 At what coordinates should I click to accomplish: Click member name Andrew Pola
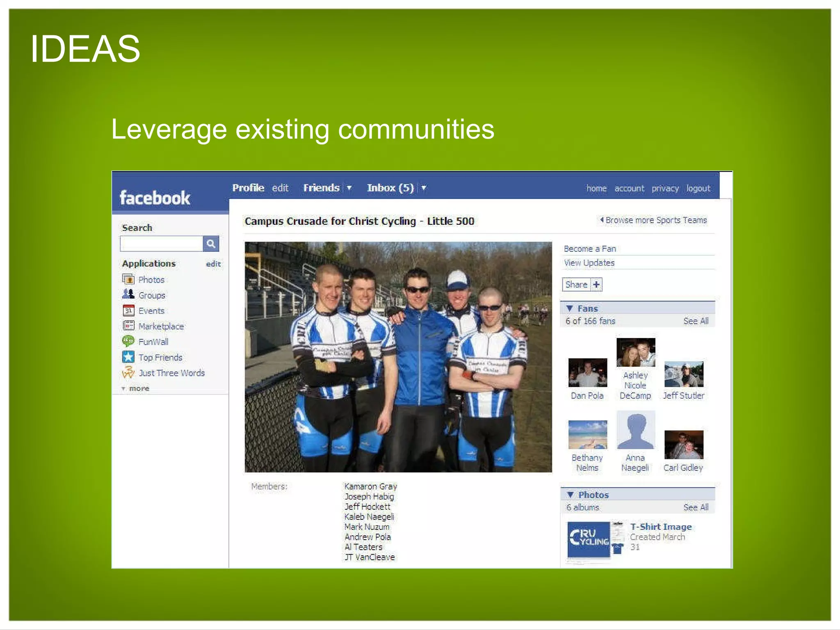tap(367, 537)
